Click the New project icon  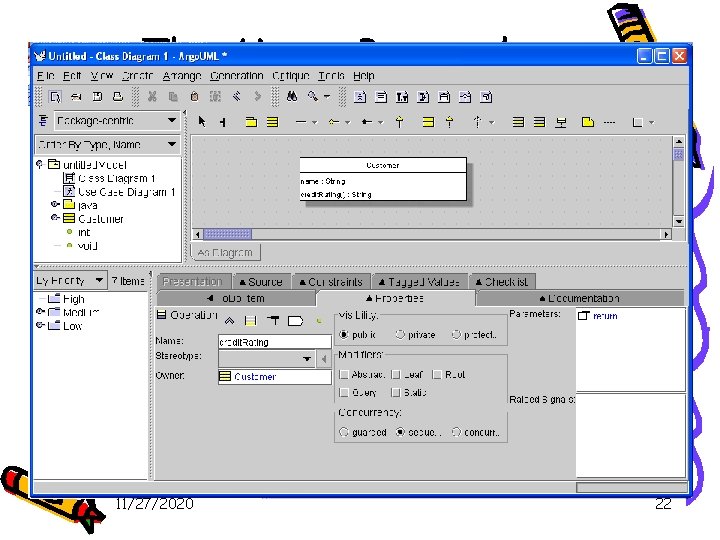point(55,96)
